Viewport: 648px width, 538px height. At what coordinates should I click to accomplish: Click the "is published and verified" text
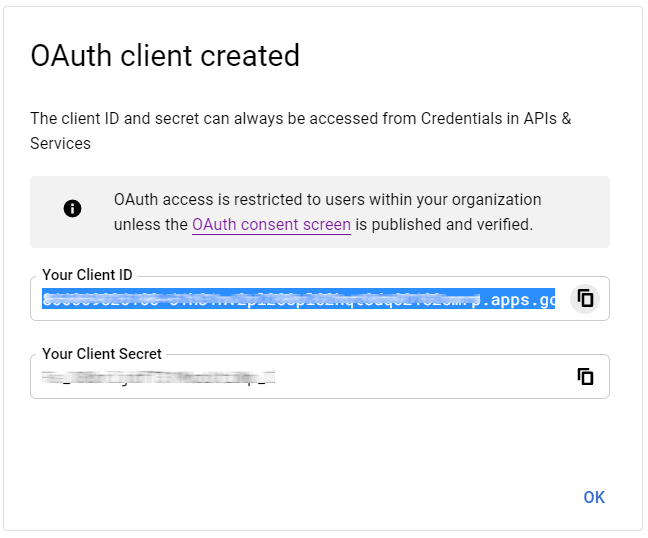point(444,225)
